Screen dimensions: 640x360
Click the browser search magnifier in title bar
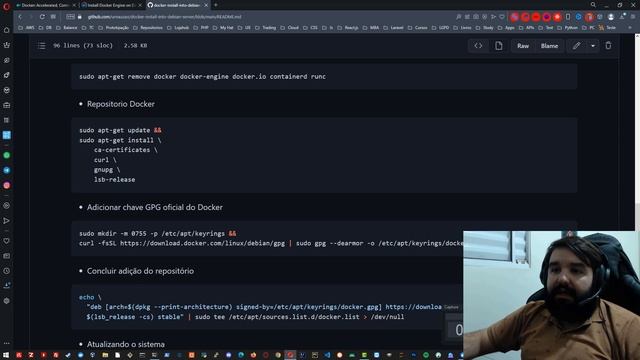tap(593, 5)
